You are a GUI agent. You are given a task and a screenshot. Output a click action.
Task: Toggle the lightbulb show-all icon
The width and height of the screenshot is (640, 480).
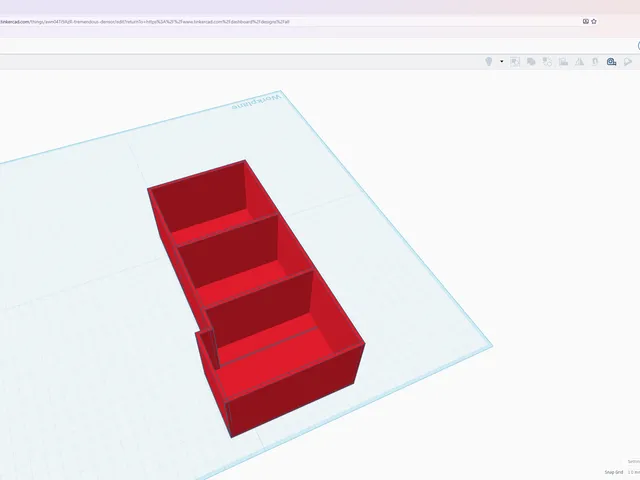pyautogui.click(x=488, y=62)
